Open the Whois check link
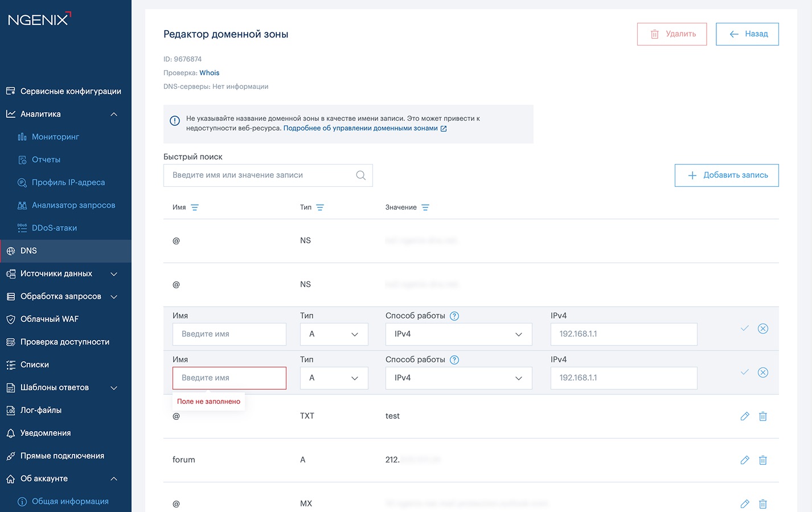 click(x=209, y=73)
